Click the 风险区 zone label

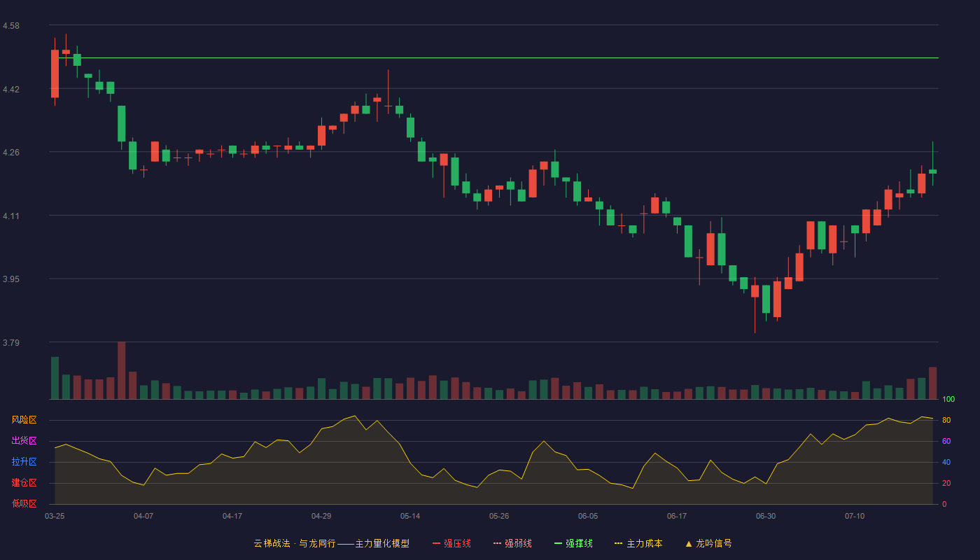[24, 420]
